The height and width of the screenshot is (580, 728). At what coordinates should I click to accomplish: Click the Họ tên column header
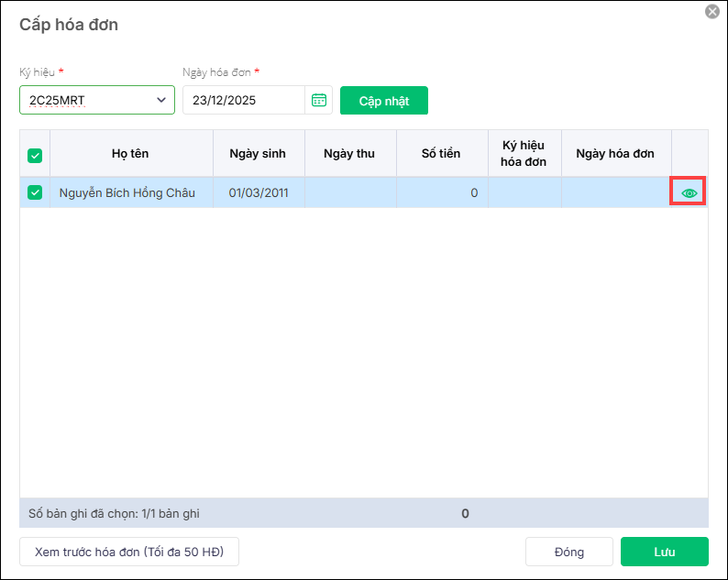click(x=130, y=154)
